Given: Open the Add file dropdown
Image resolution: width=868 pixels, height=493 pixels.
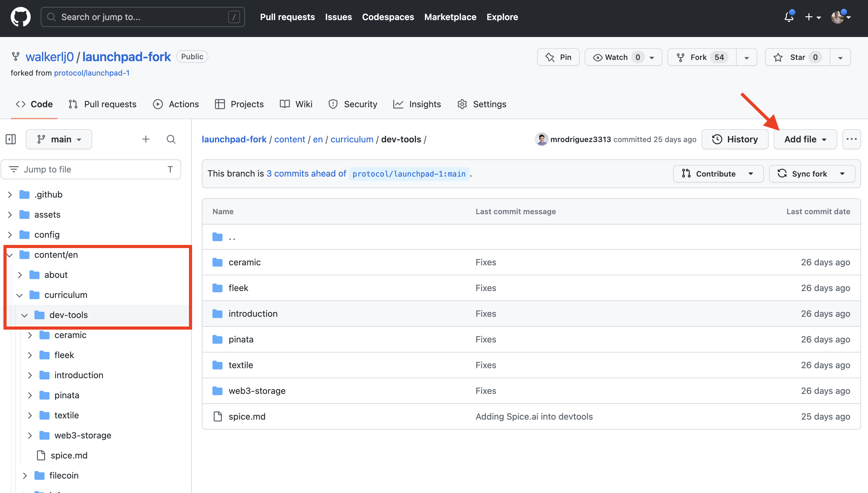Looking at the screenshot, I should (x=805, y=139).
